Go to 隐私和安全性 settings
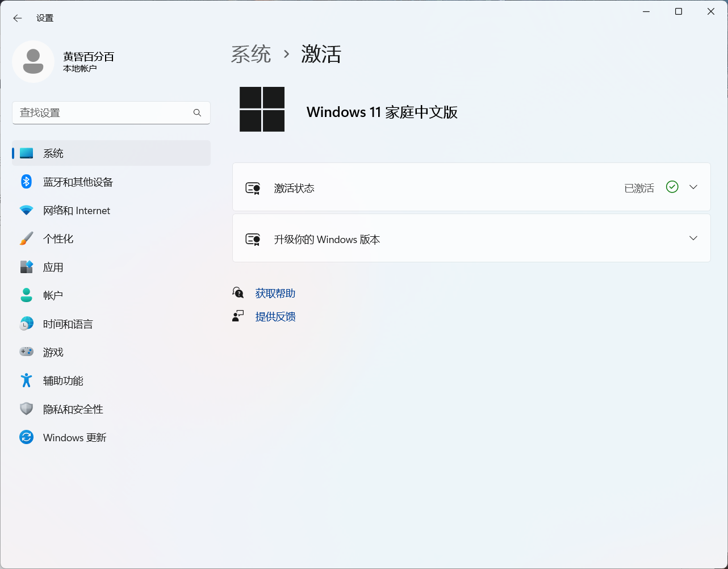 click(111, 409)
